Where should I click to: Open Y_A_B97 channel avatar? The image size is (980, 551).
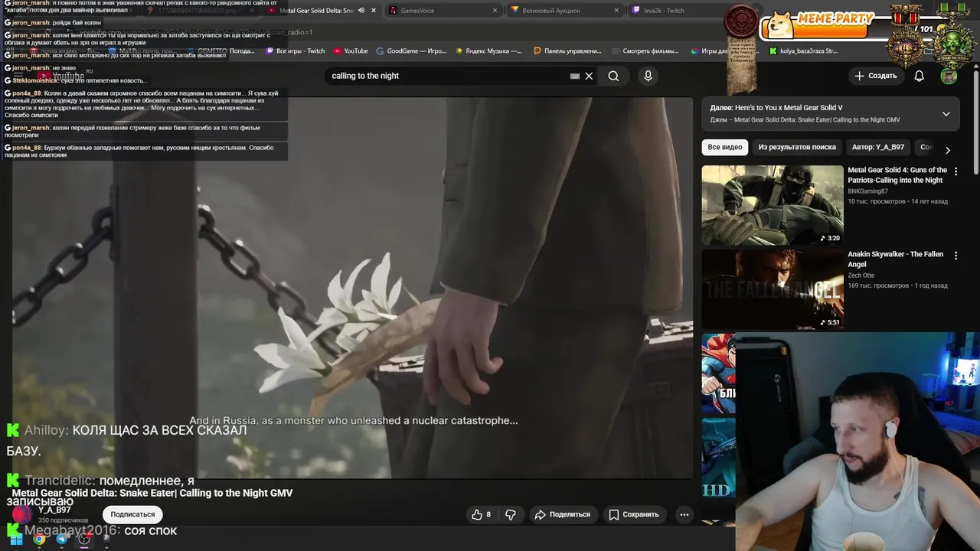click(x=22, y=514)
